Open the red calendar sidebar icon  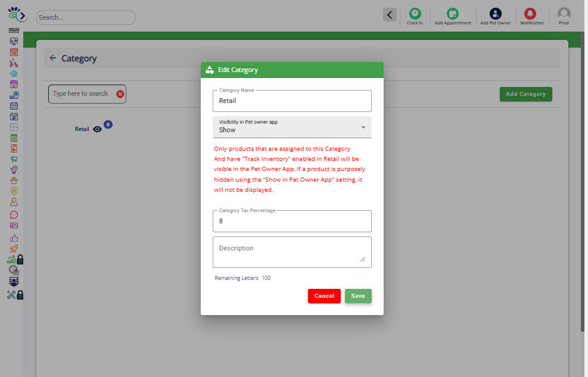tap(14, 52)
